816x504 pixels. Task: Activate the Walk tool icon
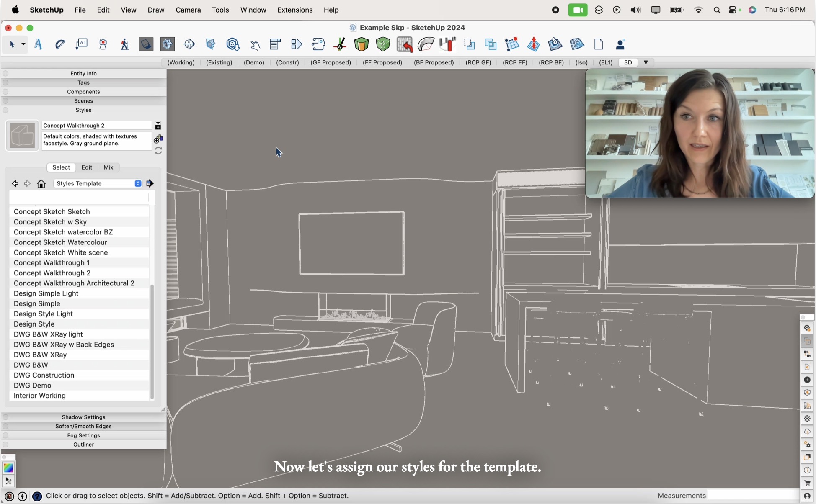coord(124,44)
